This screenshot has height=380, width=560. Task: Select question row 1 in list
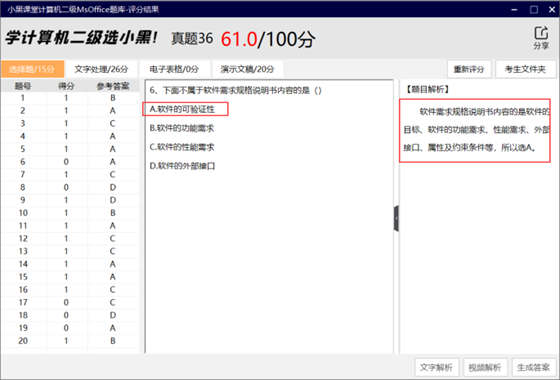coord(70,98)
